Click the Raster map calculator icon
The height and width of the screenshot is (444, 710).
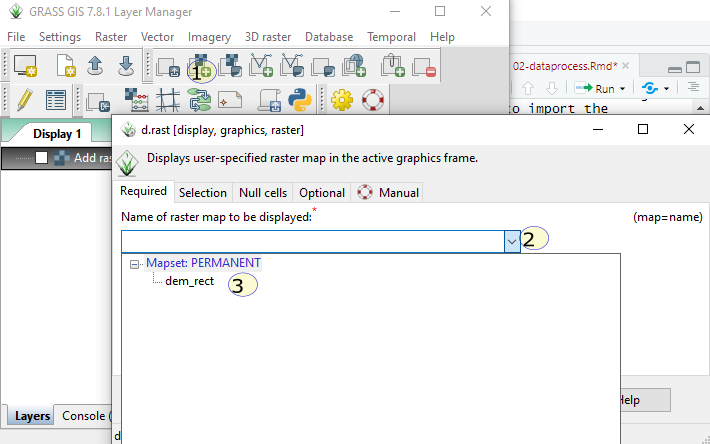coord(137,100)
